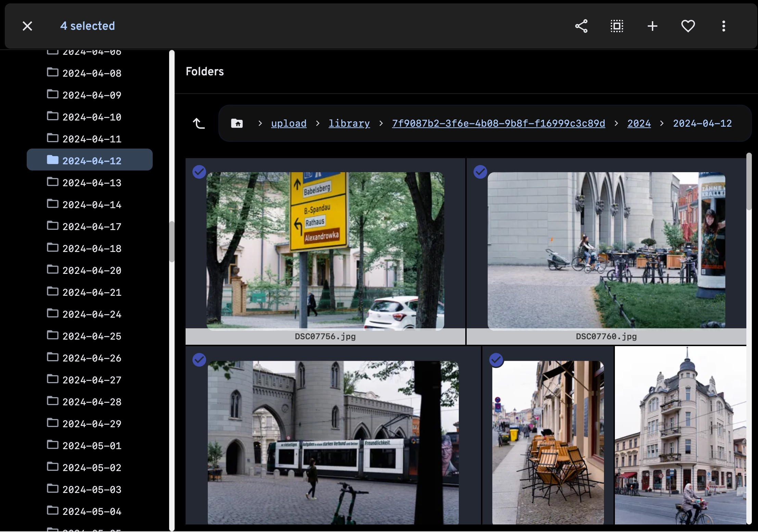Viewport: 758px width, 532px height.
Task: Deselect DSC07756.jpg checkmark
Action: (x=199, y=172)
